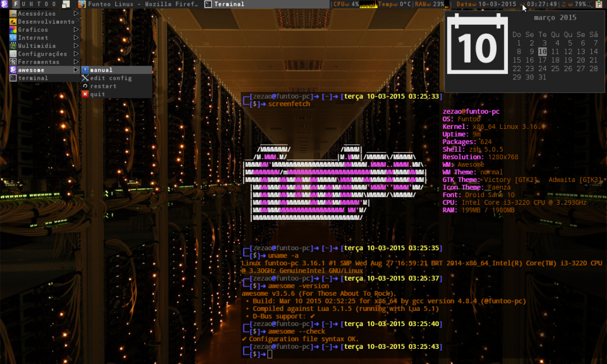Click the question mark icon next to manual
The width and height of the screenshot is (607, 364).
(x=85, y=70)
